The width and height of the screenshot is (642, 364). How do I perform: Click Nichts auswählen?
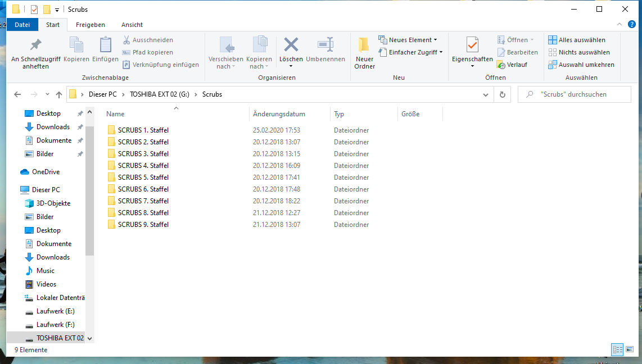pos(579,52)
